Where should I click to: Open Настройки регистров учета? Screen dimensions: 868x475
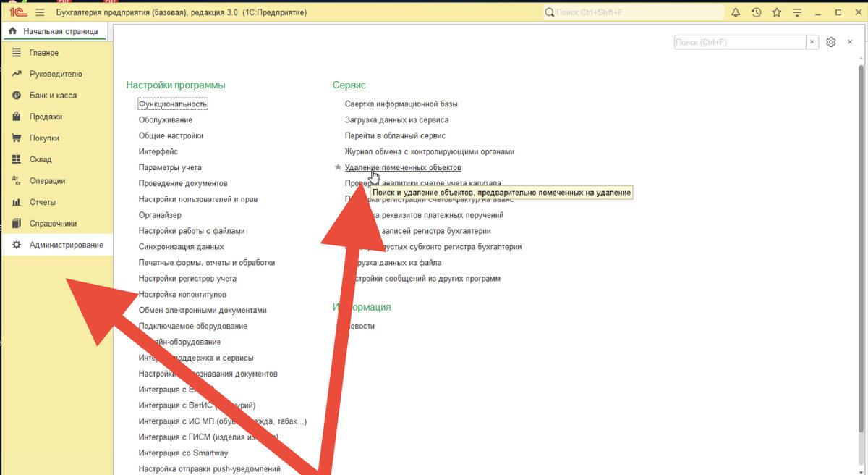click(187, 279)
